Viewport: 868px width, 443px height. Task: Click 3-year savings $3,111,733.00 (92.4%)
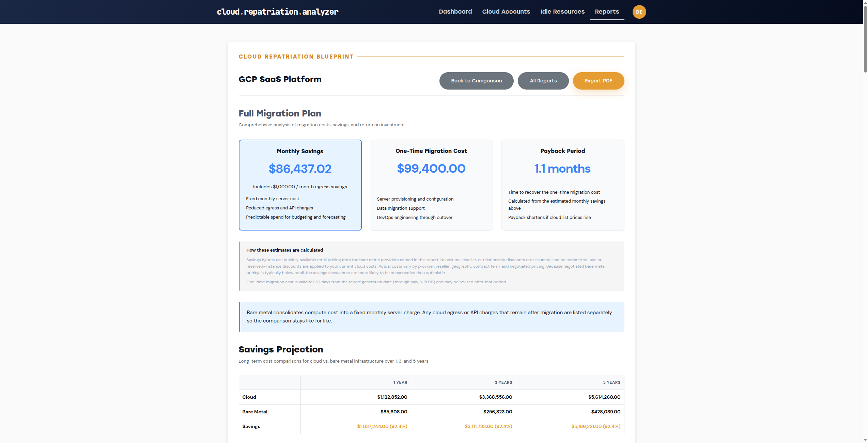pyautogui.click(x=488, y=426)
